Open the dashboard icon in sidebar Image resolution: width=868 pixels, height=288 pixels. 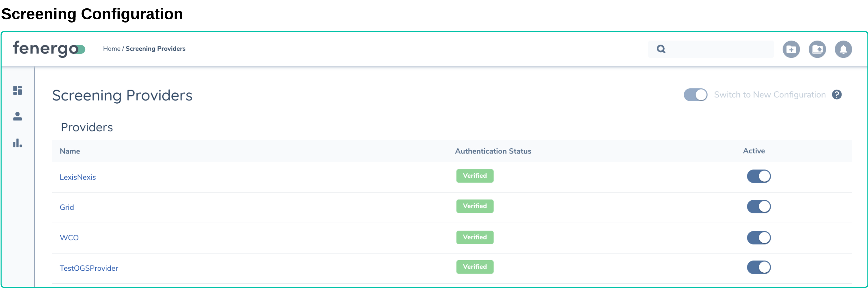[18, 91]
